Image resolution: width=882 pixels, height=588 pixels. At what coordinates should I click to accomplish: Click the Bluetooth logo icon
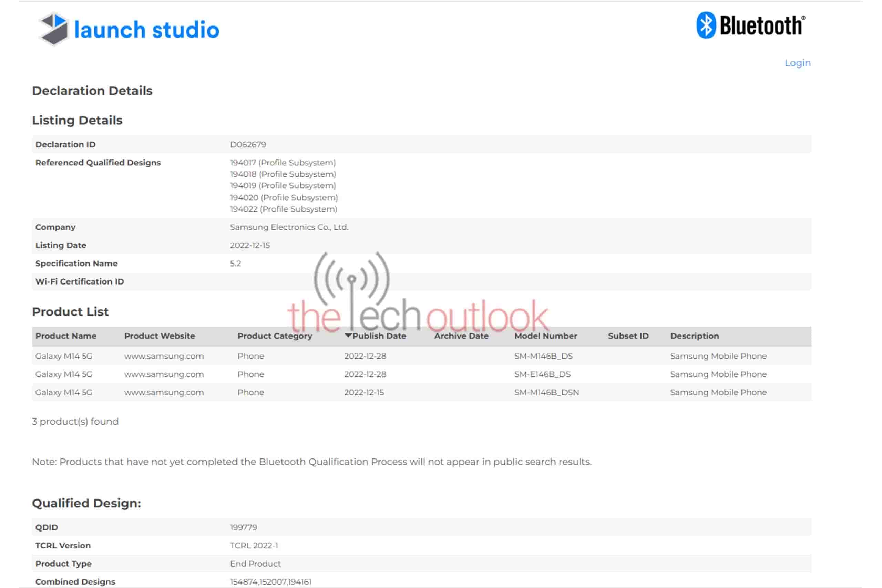pyautogui.click(x=707, y=26)
